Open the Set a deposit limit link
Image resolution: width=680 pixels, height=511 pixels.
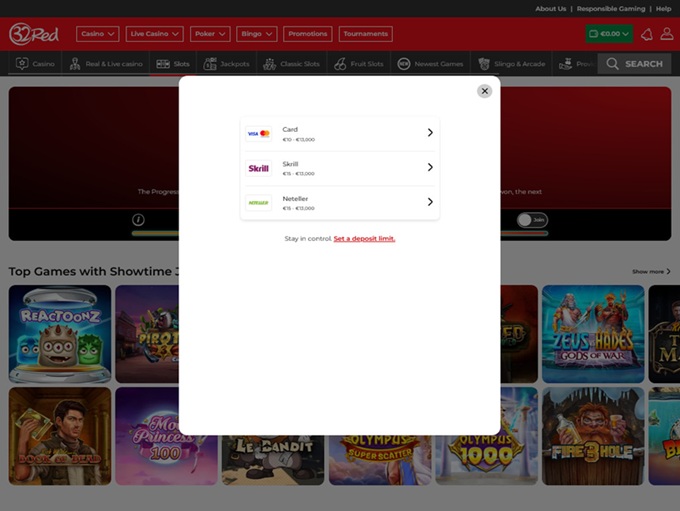(364, 239)
